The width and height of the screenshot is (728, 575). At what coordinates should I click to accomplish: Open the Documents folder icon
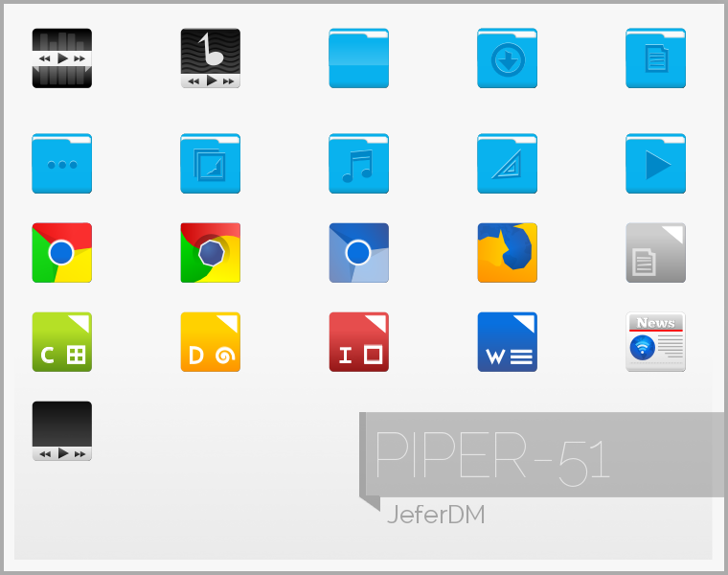(x=655, y=58)
